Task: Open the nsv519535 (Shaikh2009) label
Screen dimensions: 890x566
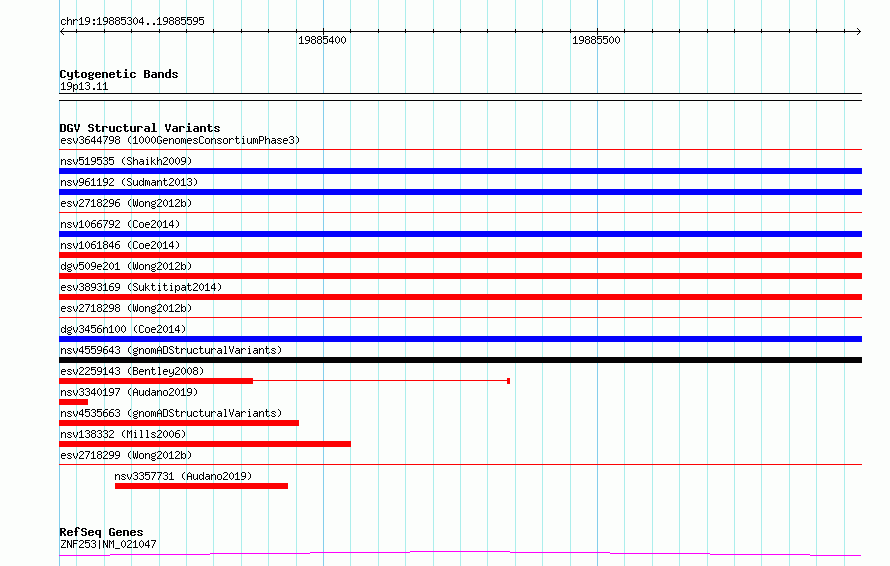Action: click(x=126, y=161)
